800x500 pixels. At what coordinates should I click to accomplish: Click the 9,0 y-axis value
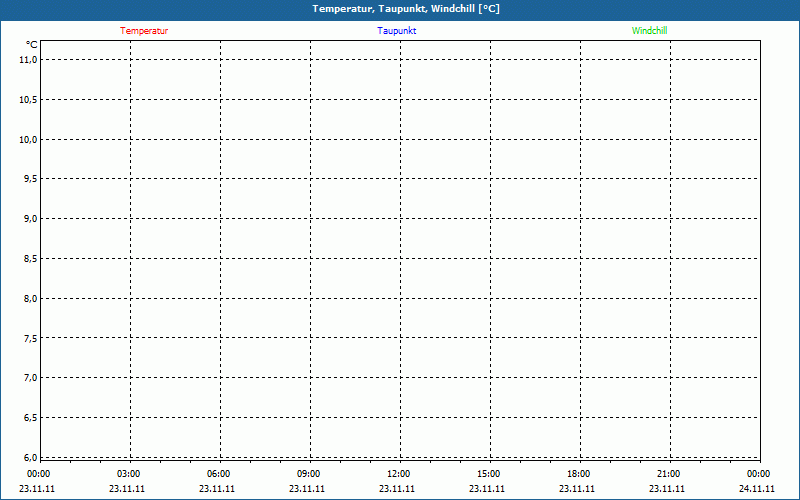click(x=31, y=218)
